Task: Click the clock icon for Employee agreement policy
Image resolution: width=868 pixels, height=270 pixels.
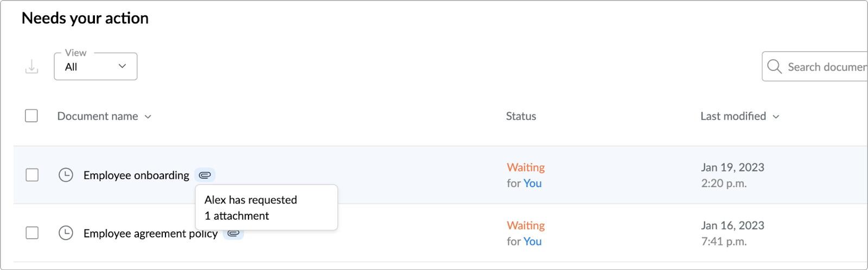Action: [66, 233]
